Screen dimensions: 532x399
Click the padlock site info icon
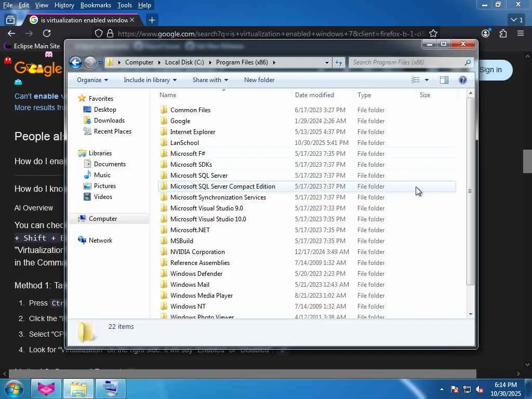[110, 34]
